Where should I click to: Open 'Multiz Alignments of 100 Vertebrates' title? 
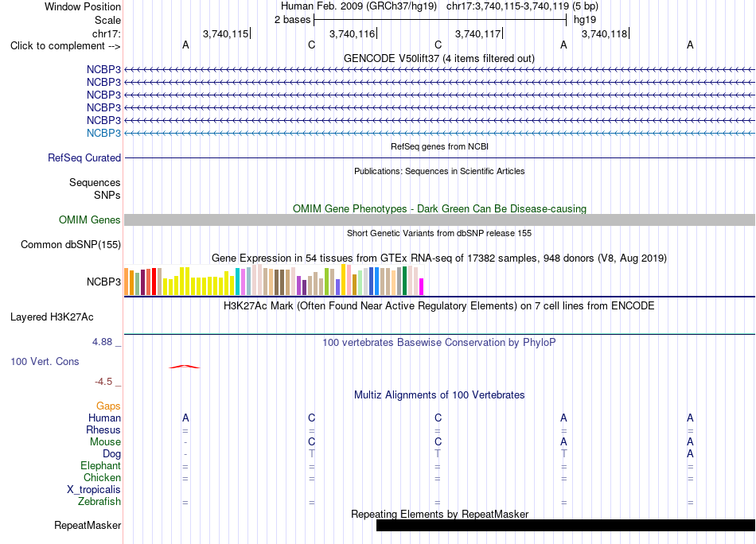(439, 395)
